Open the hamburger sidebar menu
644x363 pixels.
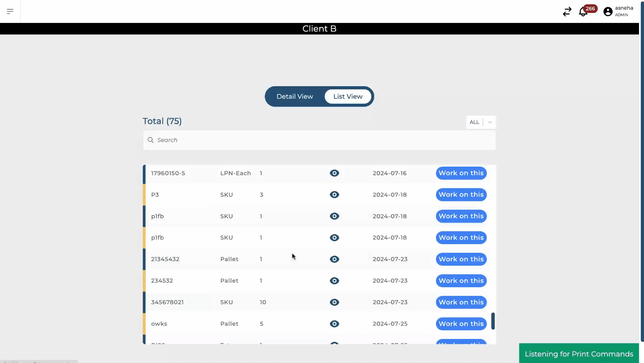tap(10, 11)
